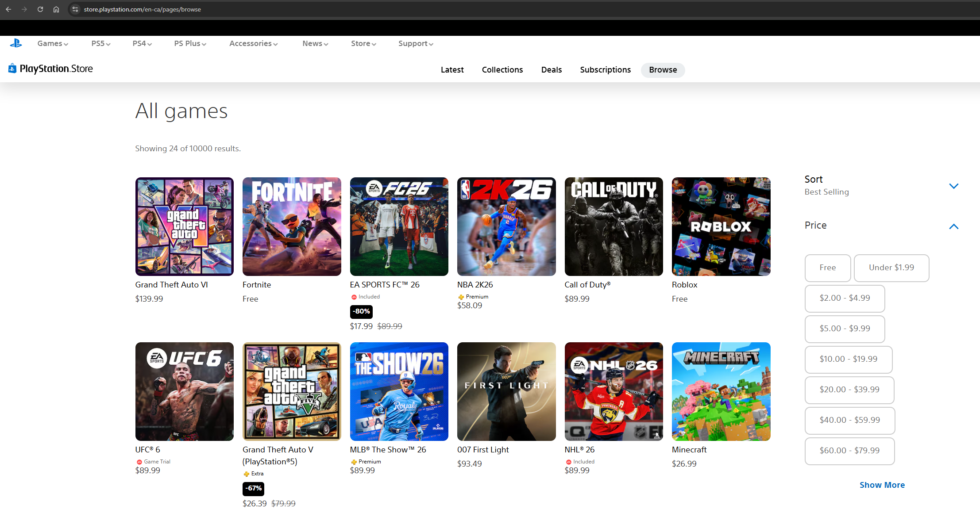Open the UFC 6 cover art
Viewport: 980px width, 509px height.
coord(185,391)
